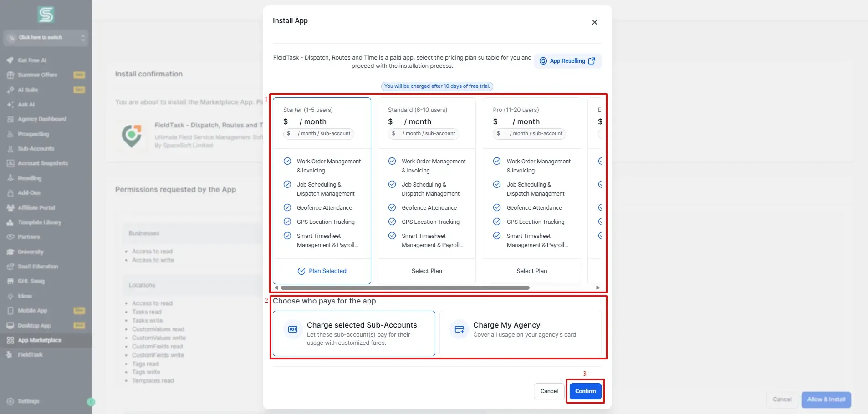Choose Charge selected Sub-Accounts option
The height and width of the screenshot is (414, 868).
tap(354, 333)
